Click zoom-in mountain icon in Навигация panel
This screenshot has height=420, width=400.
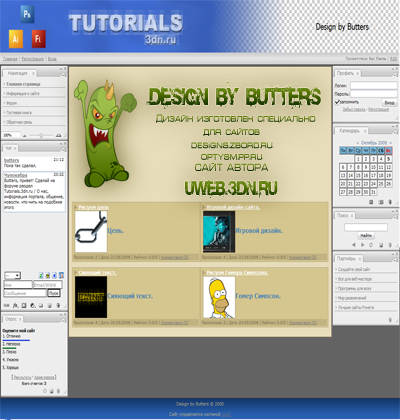pyautogui.click(x=59, y=135)
